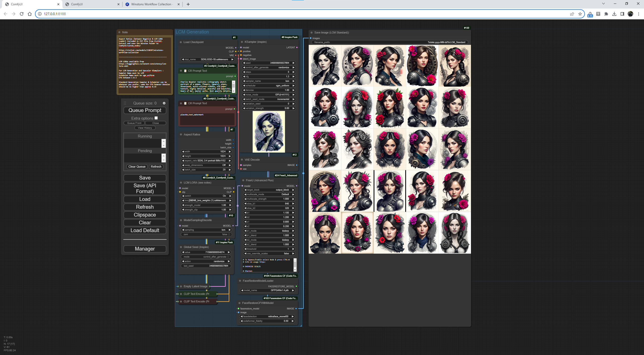Open the browser extensions puzzle icon
Viewport: 644px width, 355px height.
[x=606, y=14]
